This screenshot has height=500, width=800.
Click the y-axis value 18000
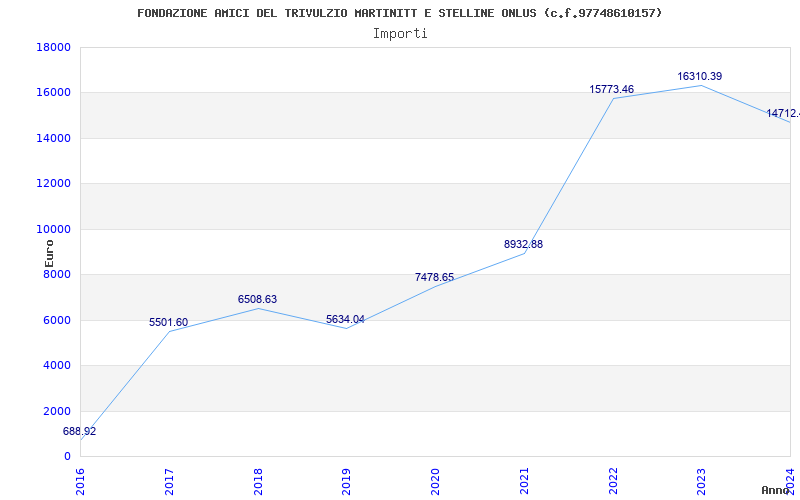click(x=54, y=47)
